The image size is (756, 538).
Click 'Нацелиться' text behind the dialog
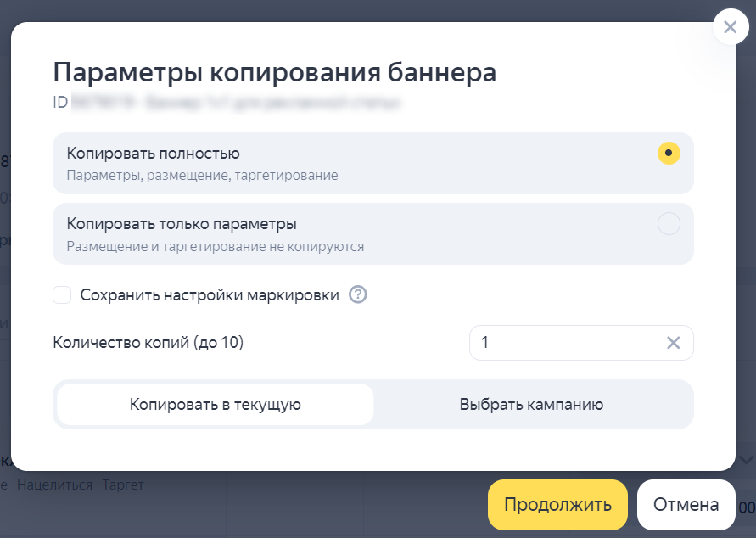54,485
